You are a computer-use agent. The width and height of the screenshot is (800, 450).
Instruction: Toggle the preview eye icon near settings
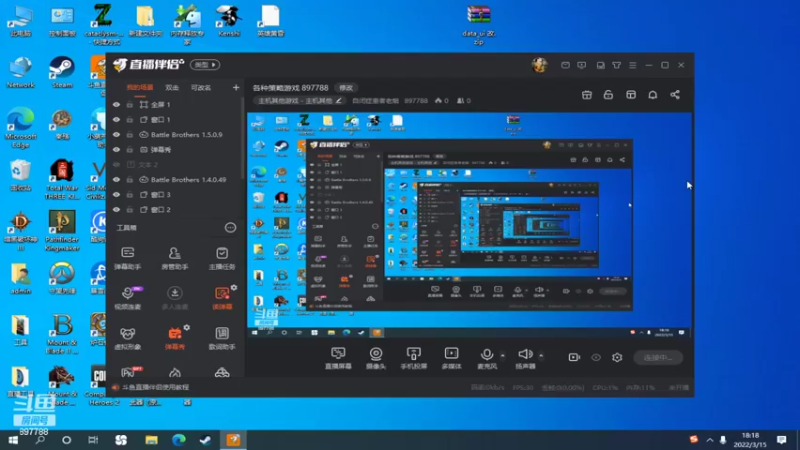[x=596, y=357]
